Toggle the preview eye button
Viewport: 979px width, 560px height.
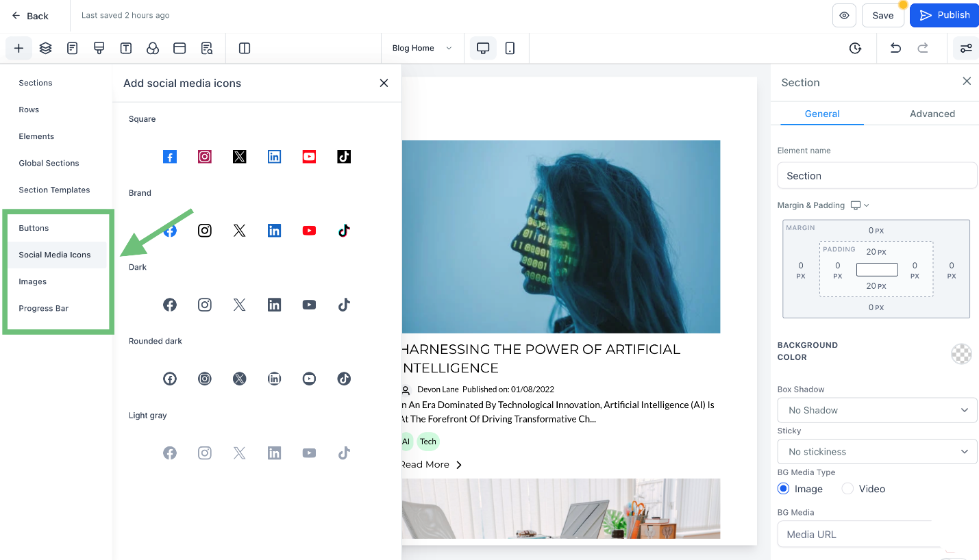click(x=844, y=15)
